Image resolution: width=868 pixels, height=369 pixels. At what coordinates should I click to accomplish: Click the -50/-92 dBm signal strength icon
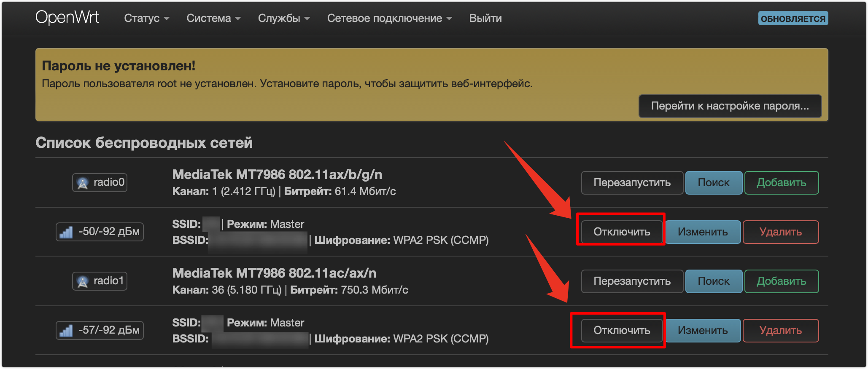tap(66, 232)
